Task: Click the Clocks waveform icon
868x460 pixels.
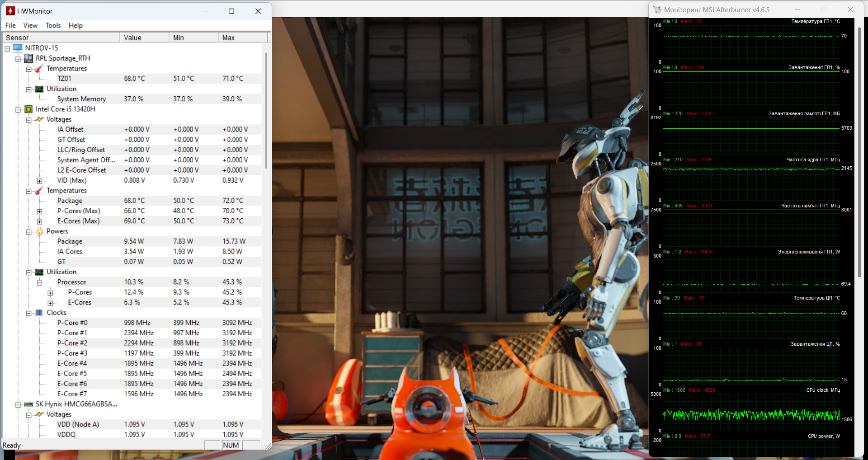Action: pyautogui.click(x=39, y=313)
